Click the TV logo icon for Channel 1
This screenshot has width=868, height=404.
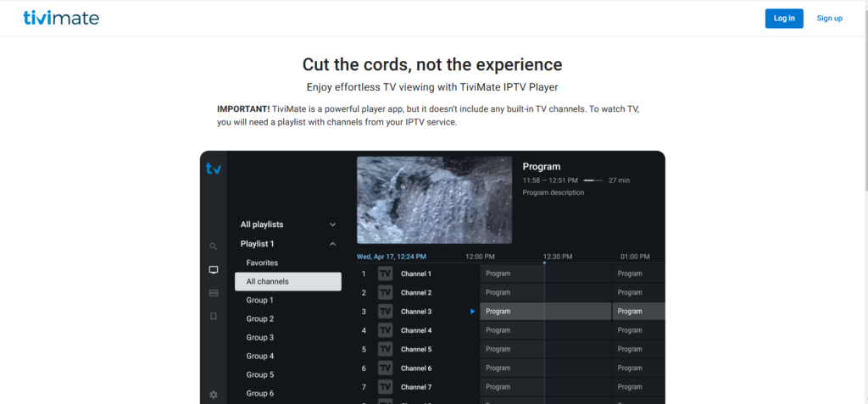pos(386,274)
